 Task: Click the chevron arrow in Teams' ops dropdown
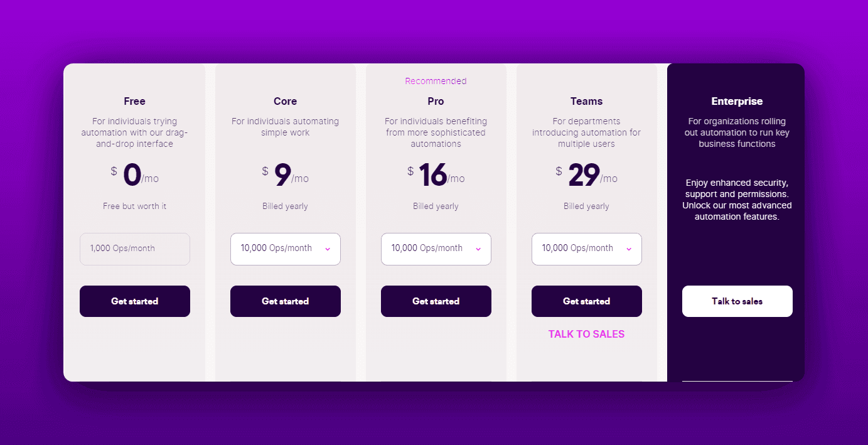coord(629,249)
